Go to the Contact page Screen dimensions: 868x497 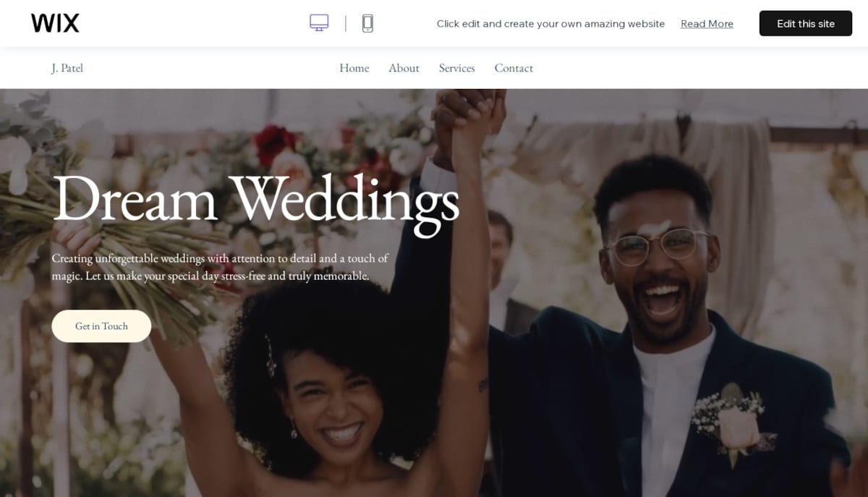tap(514, 68)
